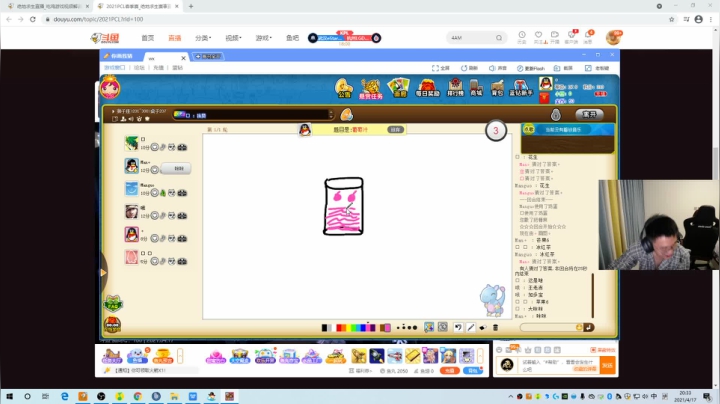This screenshot has height=404, width=720.
Task: Click the button beside the second player's score
Action: coord(176,168)
